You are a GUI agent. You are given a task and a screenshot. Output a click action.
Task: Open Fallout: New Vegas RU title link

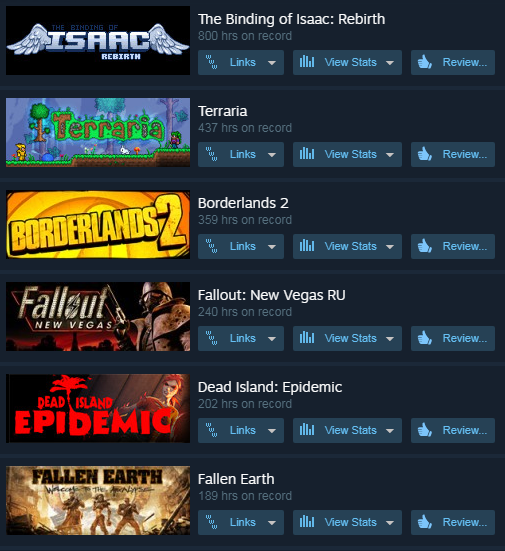(x=271, y=295)
